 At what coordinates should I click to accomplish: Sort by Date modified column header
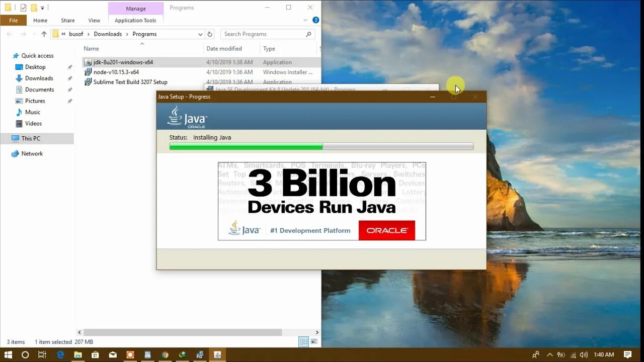pyautogui.click(x=224, y=49)
